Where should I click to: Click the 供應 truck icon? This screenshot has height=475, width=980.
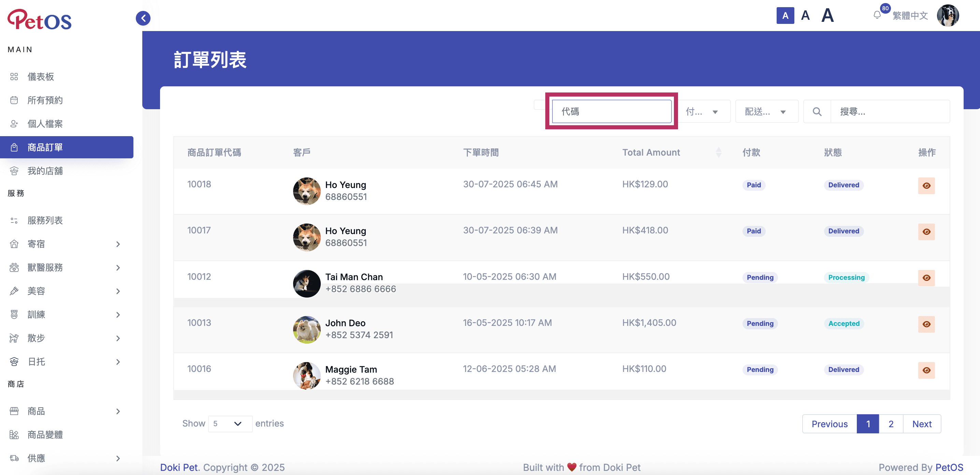point(14,458)
